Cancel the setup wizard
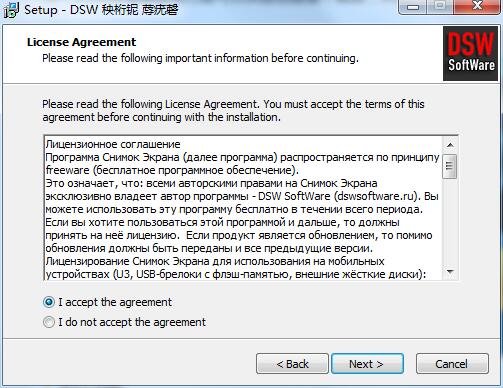The height and width of the screenshot is (388, 503). point(452,364)
